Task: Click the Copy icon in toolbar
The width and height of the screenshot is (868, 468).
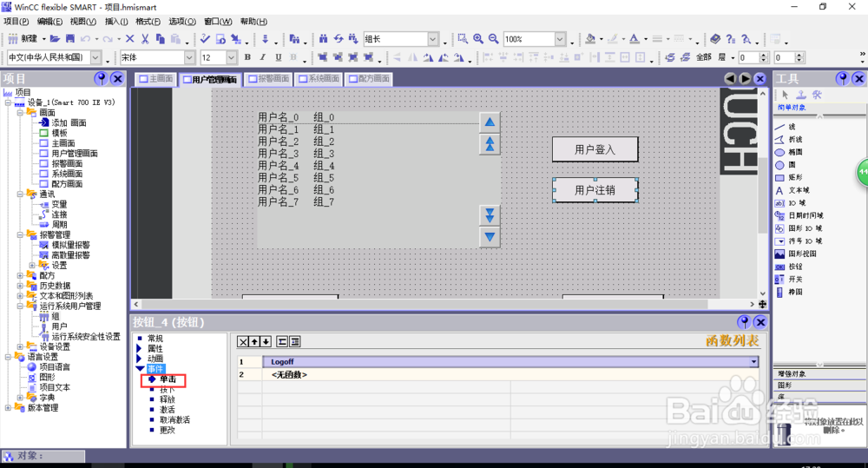Action: [x=161, y=39]
